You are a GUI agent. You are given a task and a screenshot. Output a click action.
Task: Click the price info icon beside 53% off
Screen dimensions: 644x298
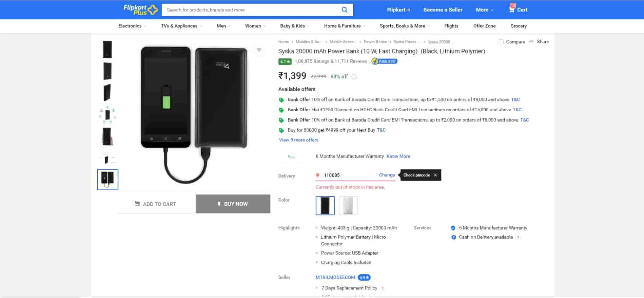tap(354, 77)
